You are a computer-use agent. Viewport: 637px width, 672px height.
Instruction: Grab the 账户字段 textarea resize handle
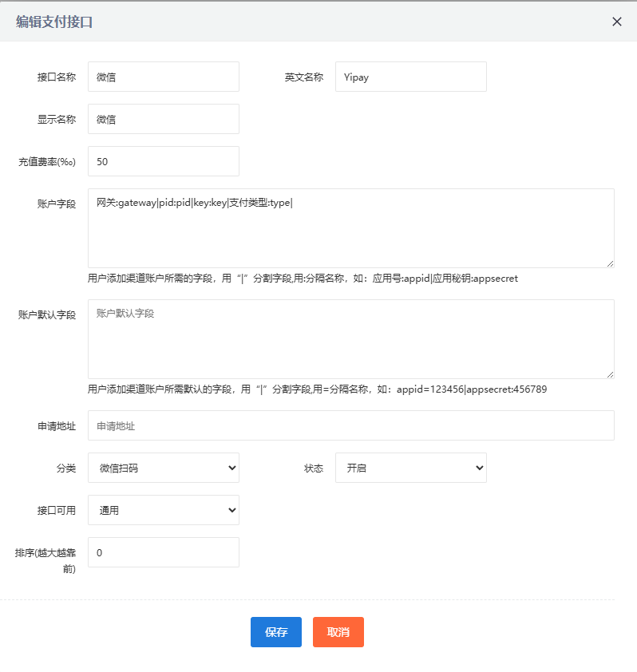point(610,263)
